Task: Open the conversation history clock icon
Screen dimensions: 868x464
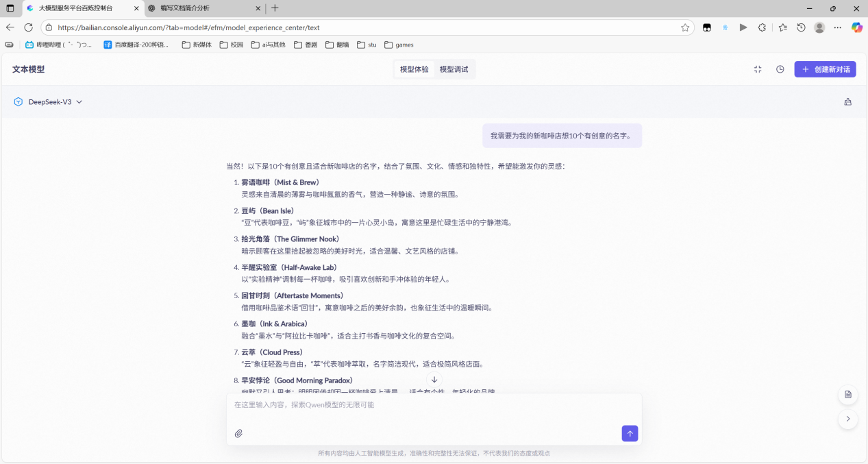Action: [780, 69]
